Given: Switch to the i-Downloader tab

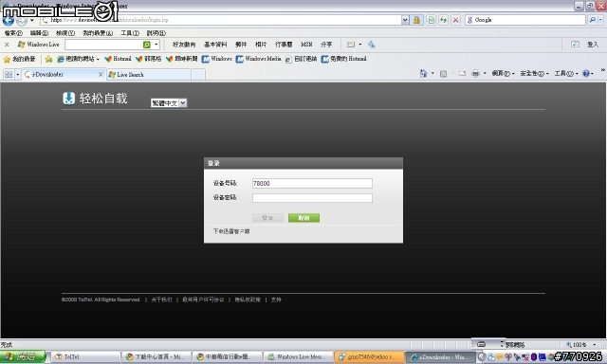Looking at the screenshot, I should [x=60, y=74].
